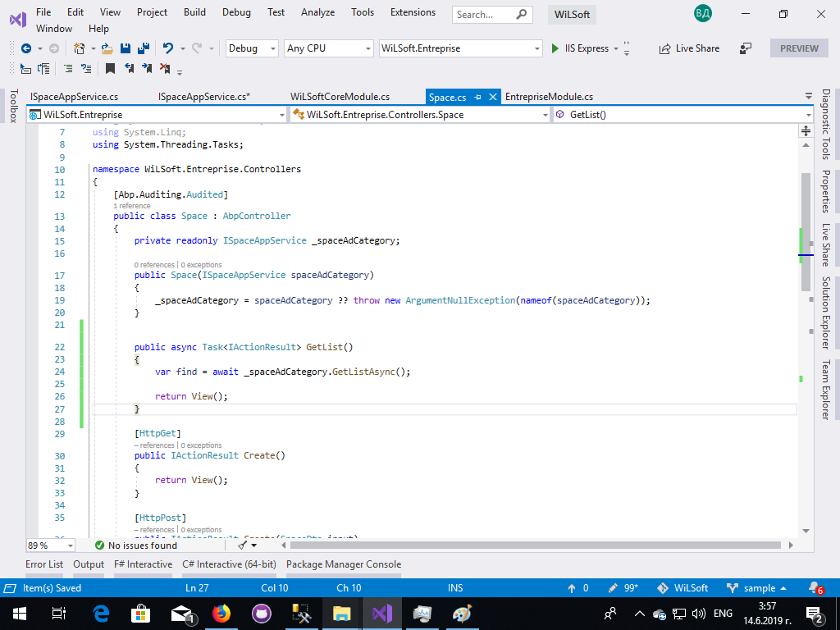
Task: Open the code cleanup broom icon
Action: [243, 546]
